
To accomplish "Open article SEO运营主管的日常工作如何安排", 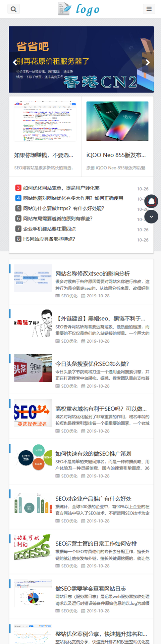I will (x=96, y=543).
